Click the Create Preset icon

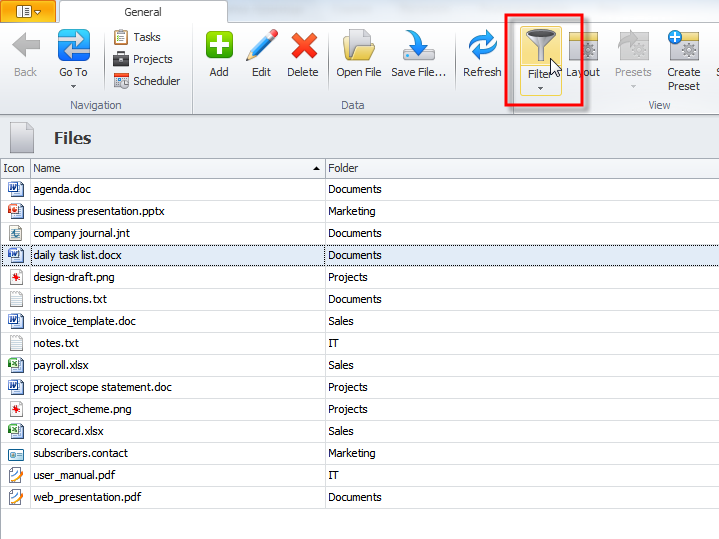[x=684, y=47]
